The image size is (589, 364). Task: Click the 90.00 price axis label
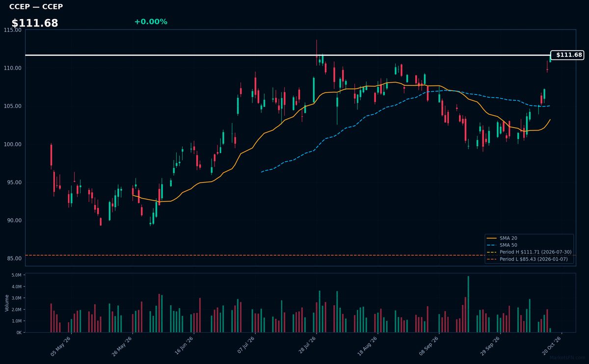click(14, 220)
